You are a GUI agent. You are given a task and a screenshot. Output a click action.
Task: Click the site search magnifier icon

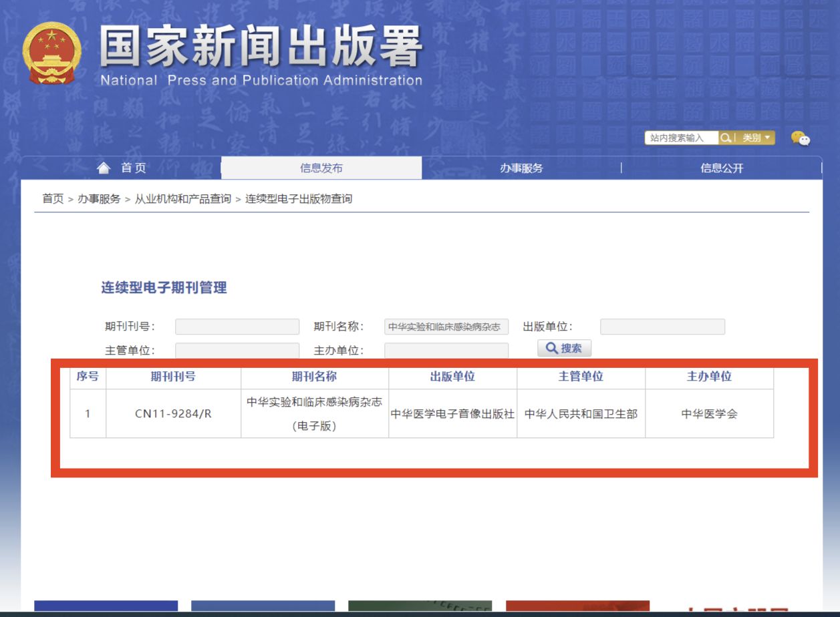coord(725,138)
